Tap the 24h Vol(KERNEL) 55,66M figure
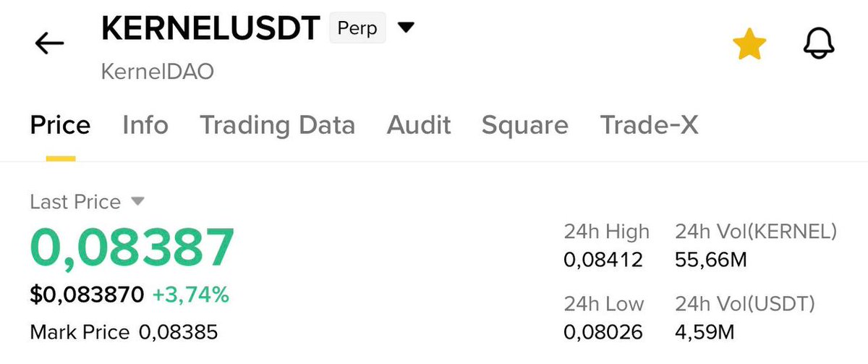This screenshot has width=868, height=364. coord(710,259)
